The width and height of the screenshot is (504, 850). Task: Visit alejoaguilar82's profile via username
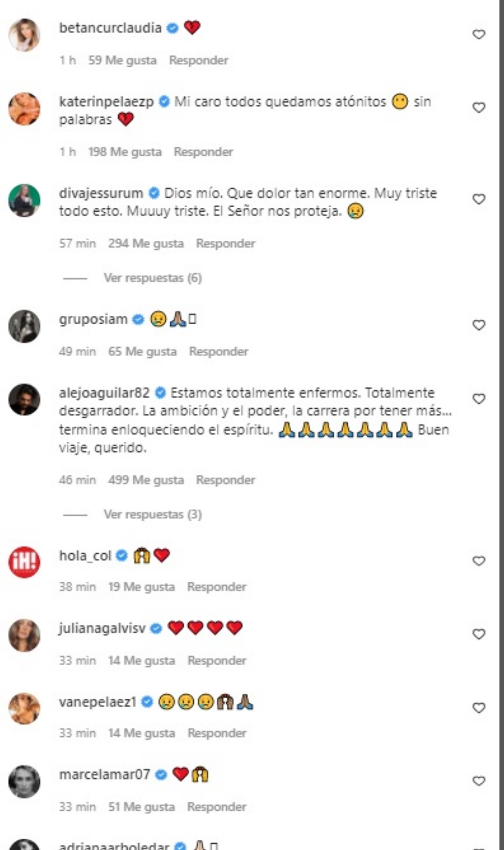click(x=104, y=393)
